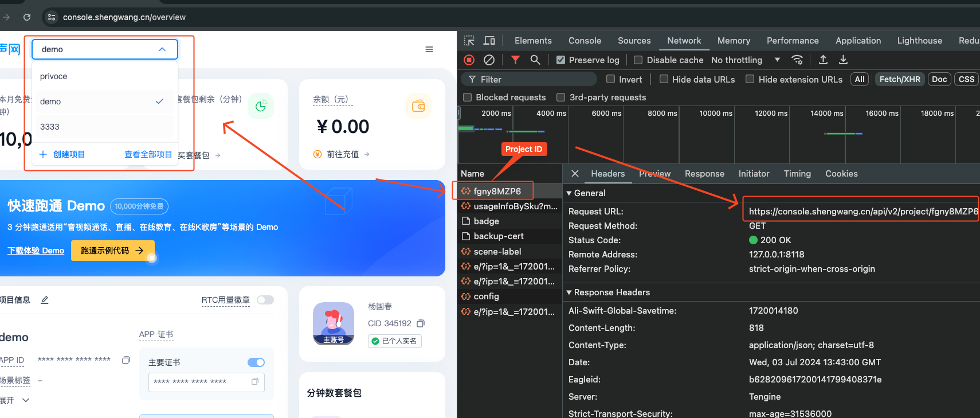Open the Sources tab
Viewport: 980px width, 418px height.
coord(634,41)
